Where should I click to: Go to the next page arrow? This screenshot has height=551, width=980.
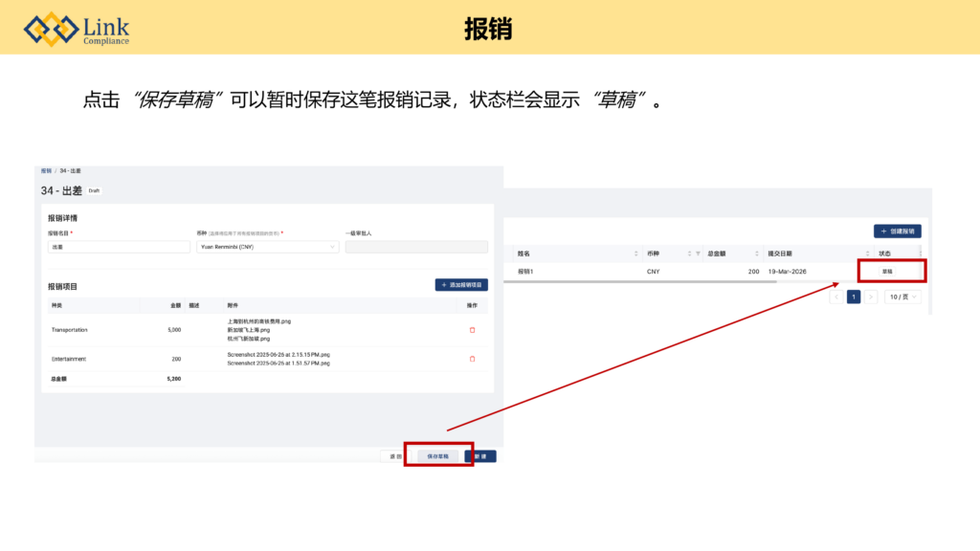coord(870,297)
